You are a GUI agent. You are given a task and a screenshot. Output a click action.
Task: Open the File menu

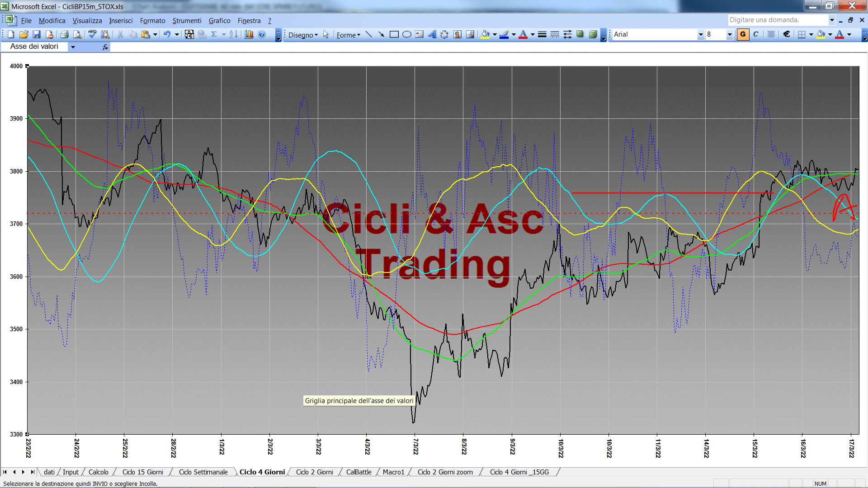pos(26,21)
